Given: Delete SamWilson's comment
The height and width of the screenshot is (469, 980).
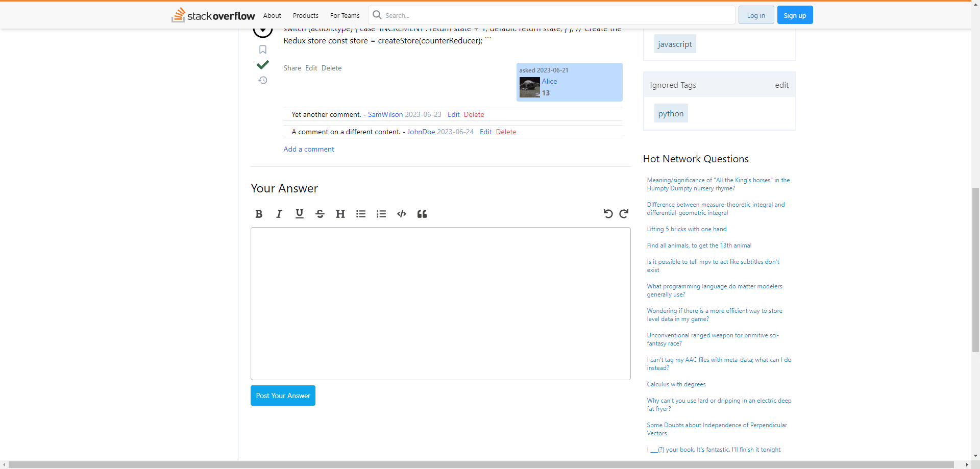Looking at the screenshot, I should 474,114.
